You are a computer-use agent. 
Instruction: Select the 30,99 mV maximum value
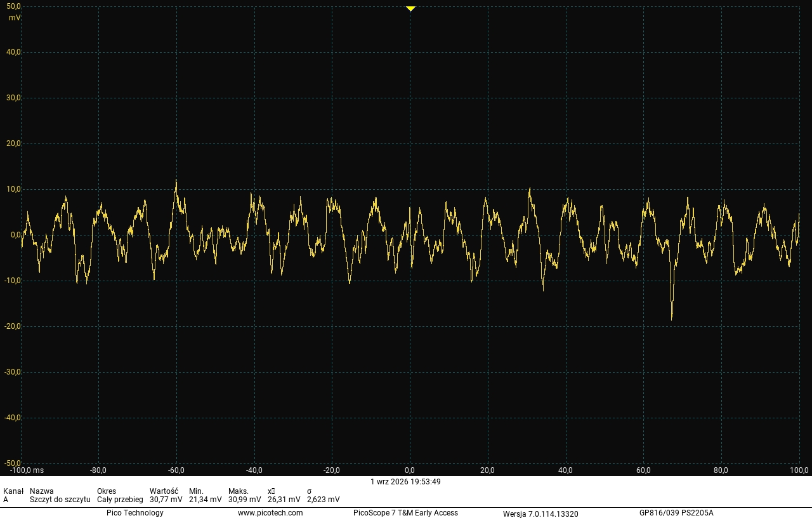(245, 500)
